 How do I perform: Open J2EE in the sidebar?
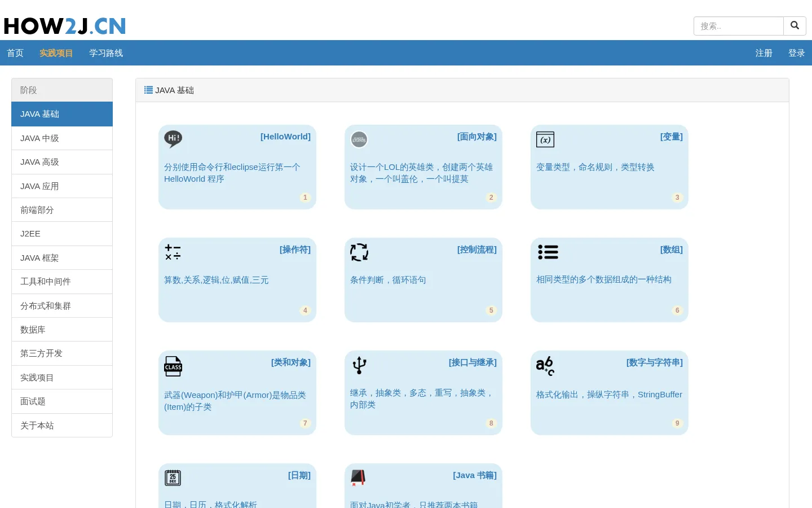(62, 234)
